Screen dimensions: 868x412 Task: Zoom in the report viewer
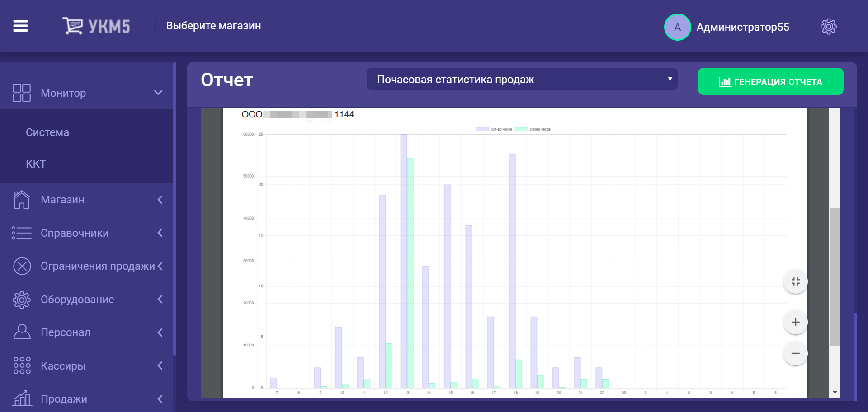[x=796, y=322]
